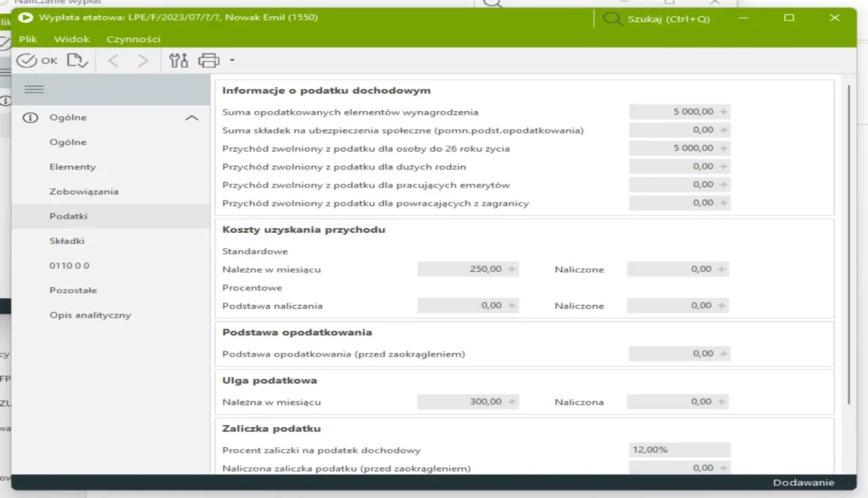Screen dimensions: 868x498
Task: Click plus icon in Standardowe Naliczone field
Action: pyautogui.click(x=721, y=269)
